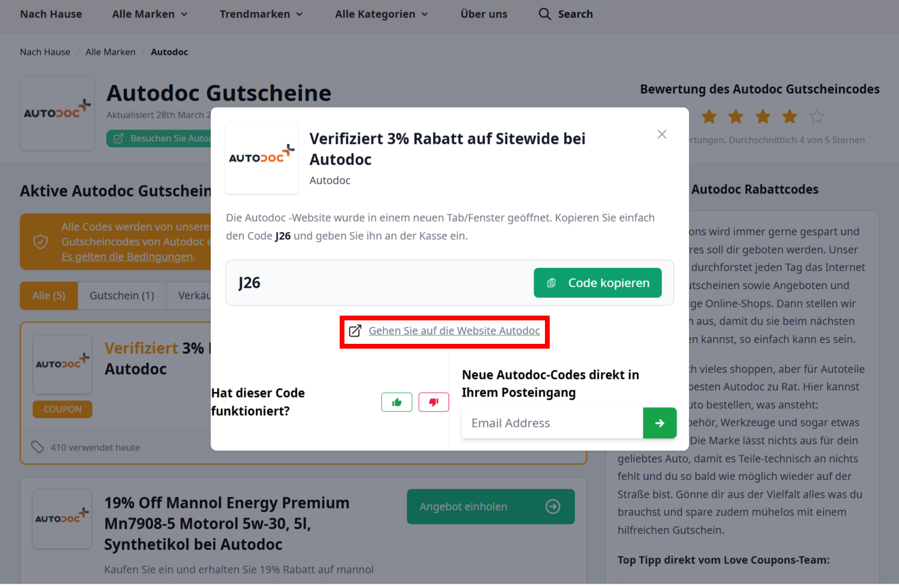Click the J26 coupon code text
The width and height of the screenshot is (899, 588).
[x=250, y=283]
